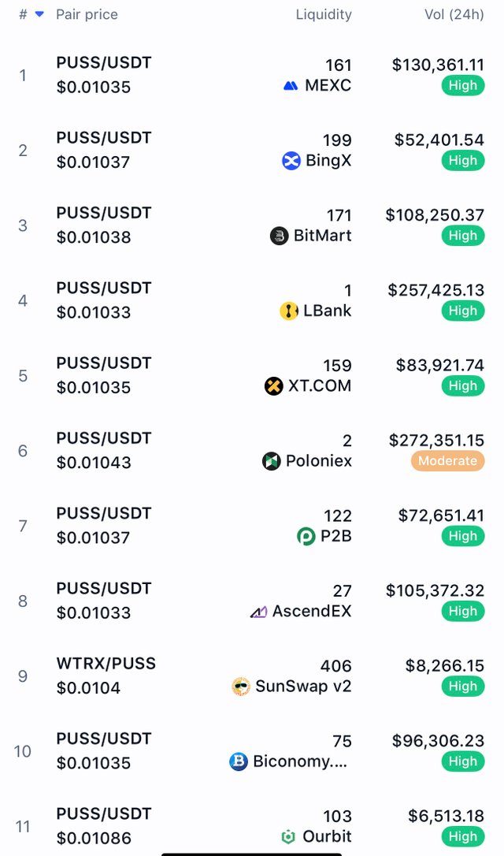Click the XT.COM exchange logo icon
504x856 pixels.
(274, 386)
